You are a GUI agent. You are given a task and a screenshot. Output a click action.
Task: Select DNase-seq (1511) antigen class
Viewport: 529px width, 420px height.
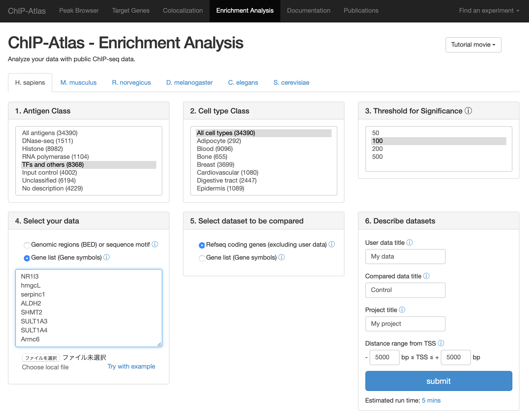89,141
